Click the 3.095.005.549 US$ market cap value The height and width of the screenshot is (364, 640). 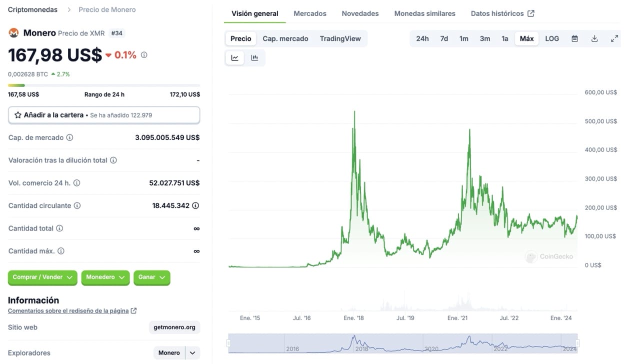click(167, 137)
